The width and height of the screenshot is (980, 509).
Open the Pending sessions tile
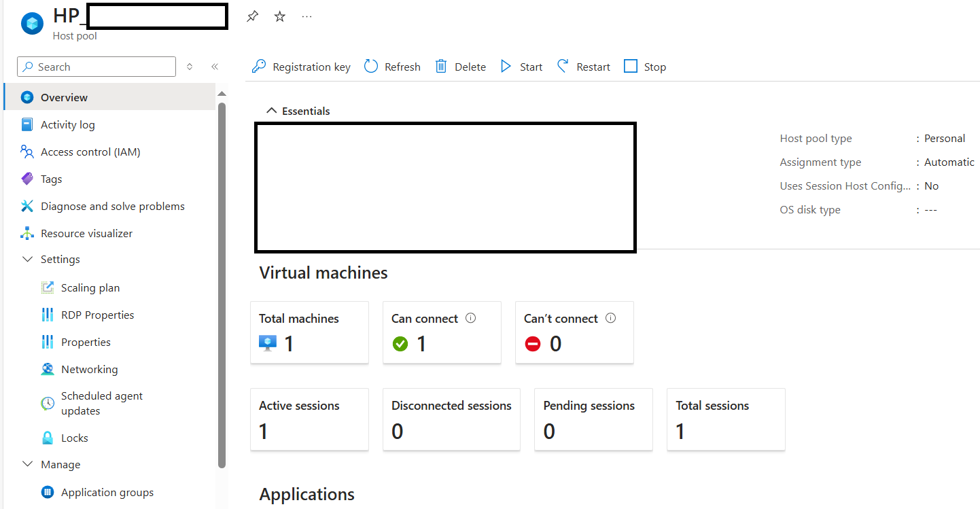(593, 419)
